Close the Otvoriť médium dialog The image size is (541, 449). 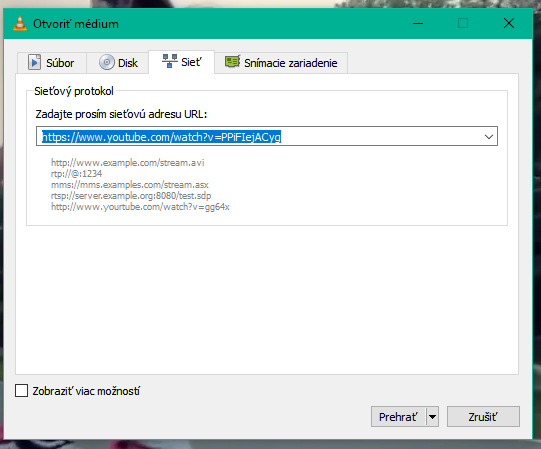(509, 24)
